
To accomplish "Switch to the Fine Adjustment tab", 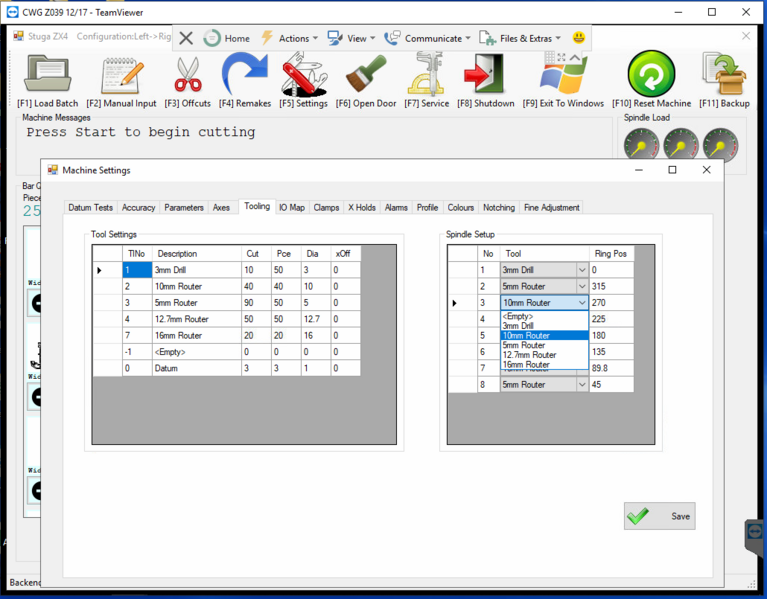I will (x=552, y=207).
